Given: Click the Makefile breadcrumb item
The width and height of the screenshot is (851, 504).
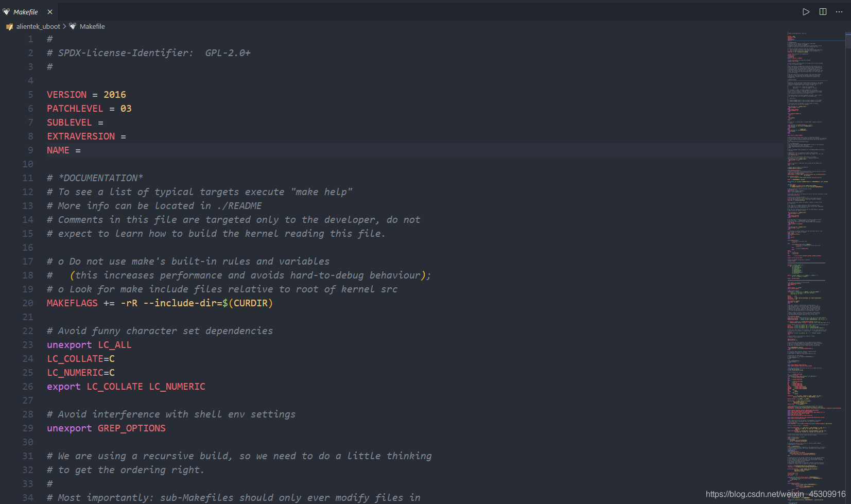Looking at the screenshot, I should [92, 26].
